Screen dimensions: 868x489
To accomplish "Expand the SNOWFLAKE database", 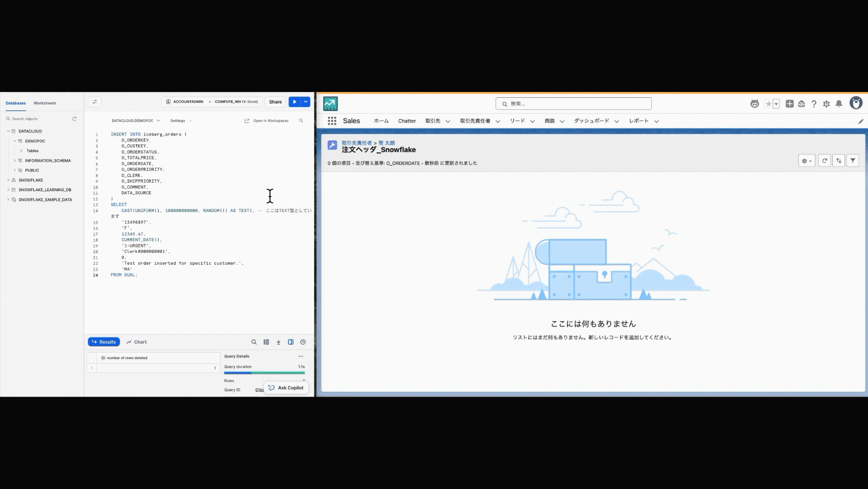I will (8, 180).
